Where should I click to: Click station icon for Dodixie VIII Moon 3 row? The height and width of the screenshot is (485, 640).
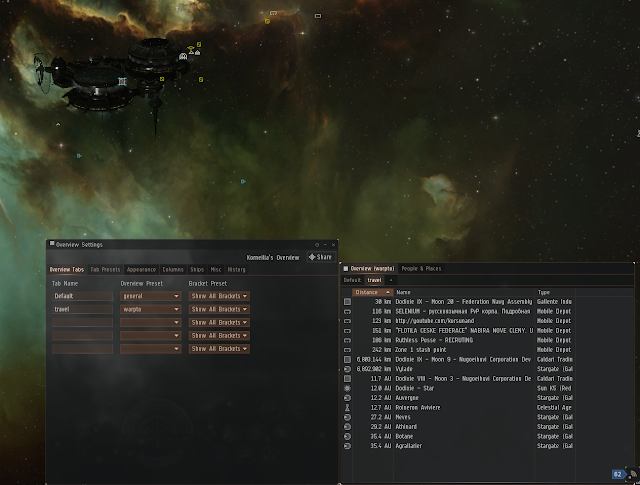click(347, 379)
